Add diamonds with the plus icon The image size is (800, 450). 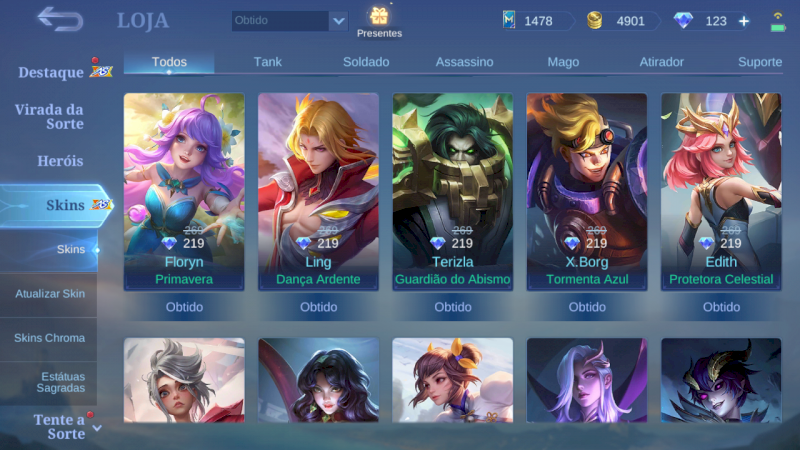pos(744,21)
